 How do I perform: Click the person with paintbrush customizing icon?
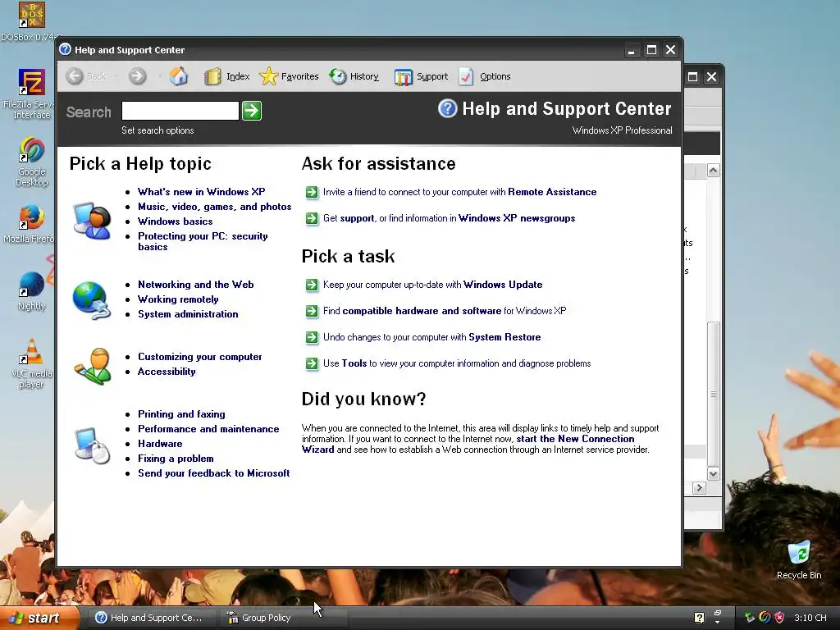click(x=93, y=367)
